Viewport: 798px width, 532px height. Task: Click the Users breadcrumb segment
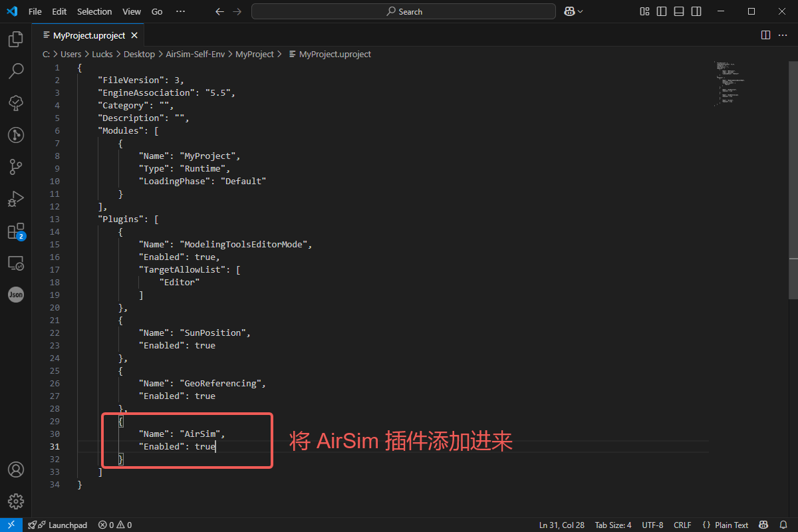70,54
